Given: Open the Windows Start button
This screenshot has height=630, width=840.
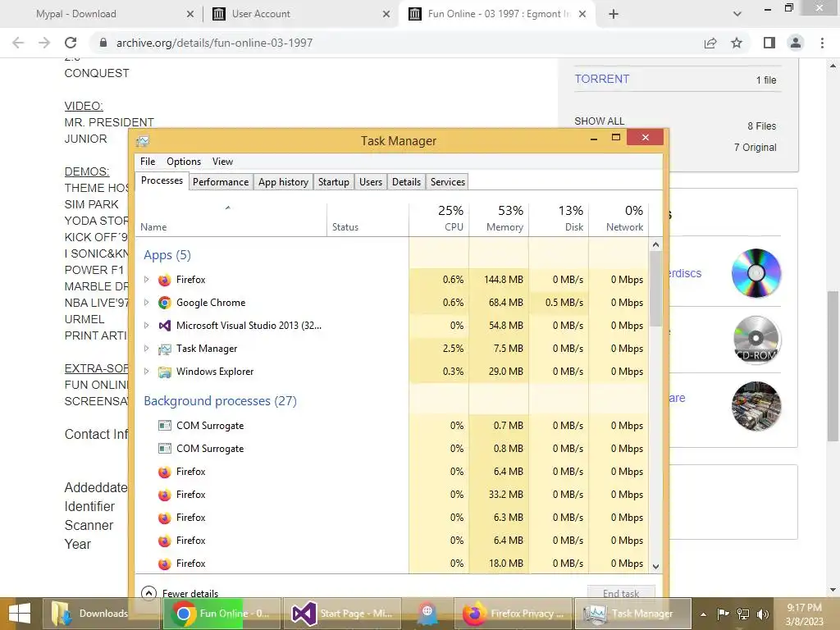Looking at the screenshot, I should tap(20, 614).
